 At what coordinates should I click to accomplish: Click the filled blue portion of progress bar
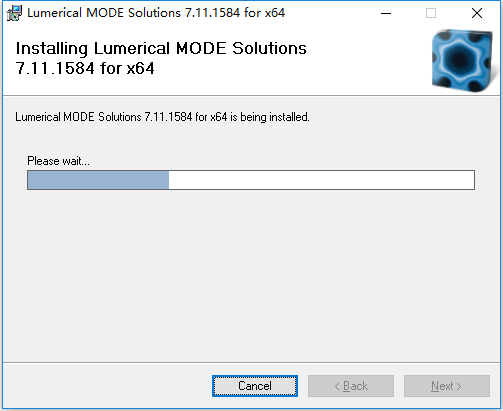(98, 180)
